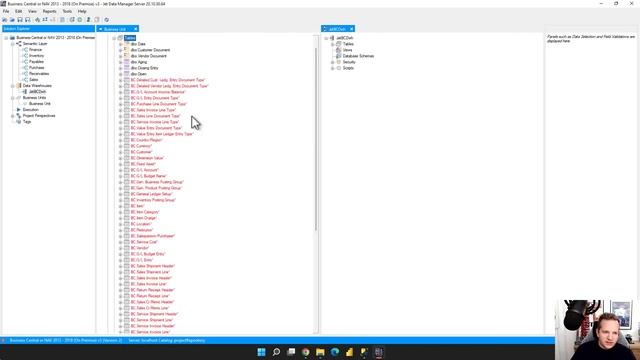
Task: Select the highlighted Tables root node
Action: 130,38
